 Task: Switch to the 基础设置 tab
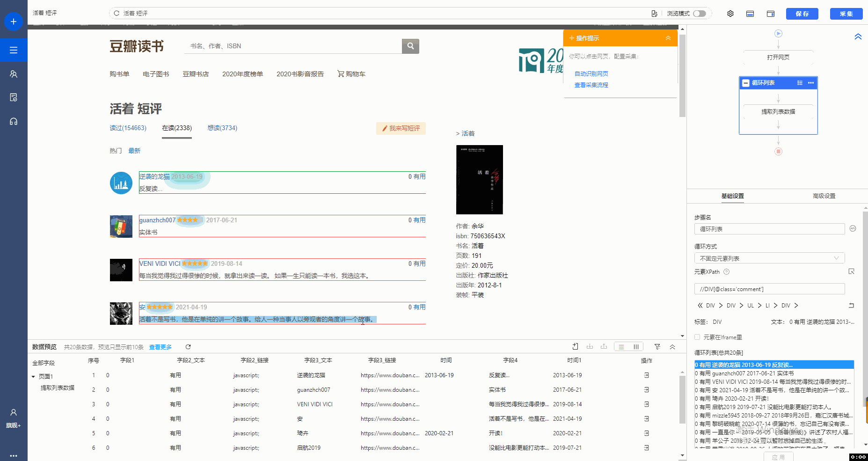(x=732, y=196)
